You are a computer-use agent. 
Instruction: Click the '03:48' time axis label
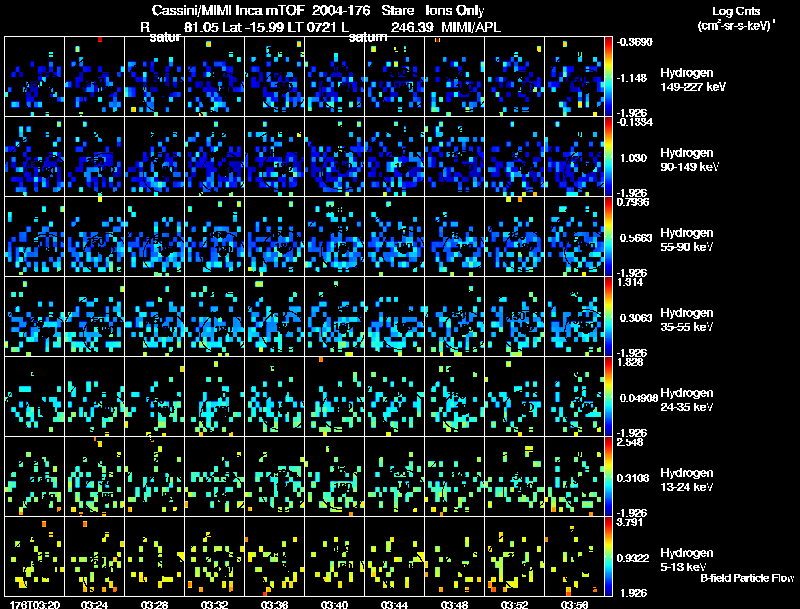pos(454,604)
